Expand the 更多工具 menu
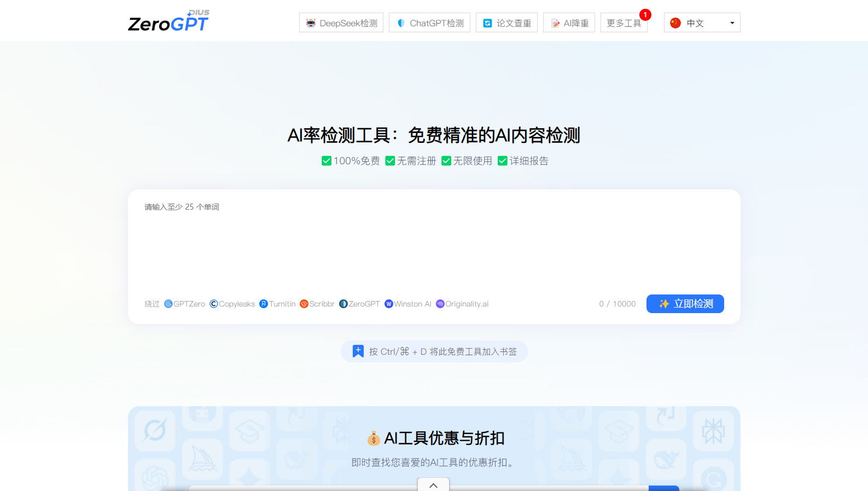Viewport: 868px width, 491px height. coord(624,23)
